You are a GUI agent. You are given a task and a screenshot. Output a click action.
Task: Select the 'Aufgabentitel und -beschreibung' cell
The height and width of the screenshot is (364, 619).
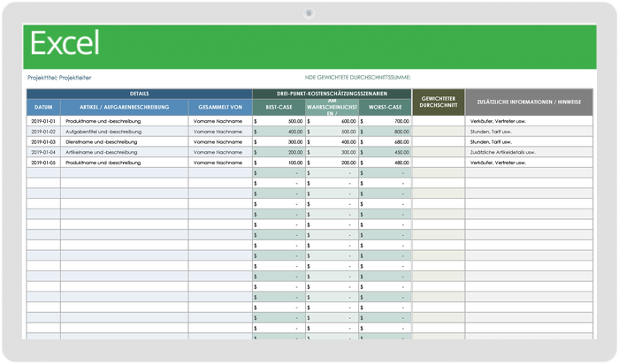coord(125,132)
